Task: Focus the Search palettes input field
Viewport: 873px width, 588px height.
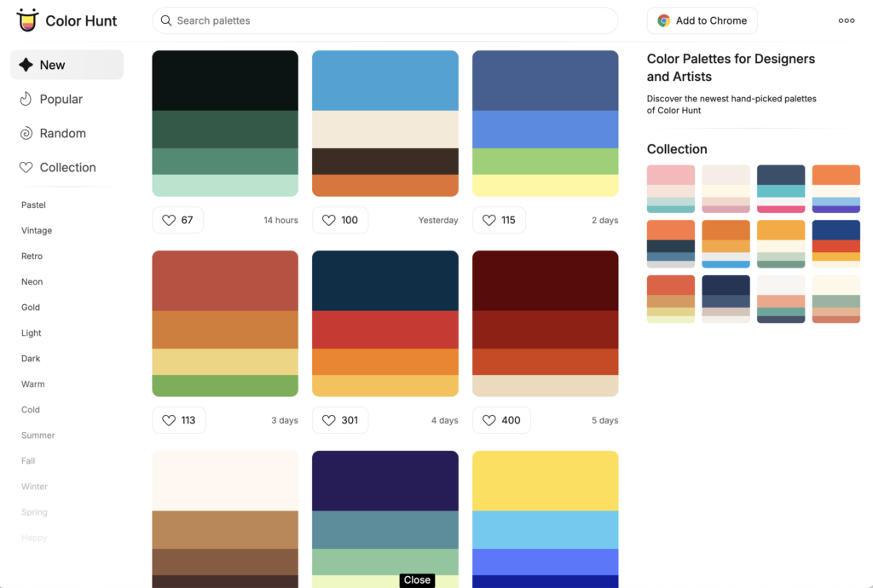Action: point(392,20)
